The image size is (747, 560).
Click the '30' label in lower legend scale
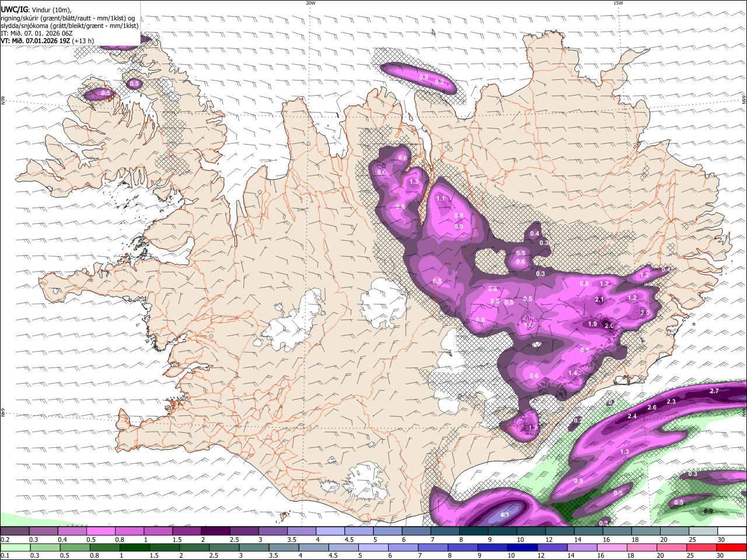[720, 555]
